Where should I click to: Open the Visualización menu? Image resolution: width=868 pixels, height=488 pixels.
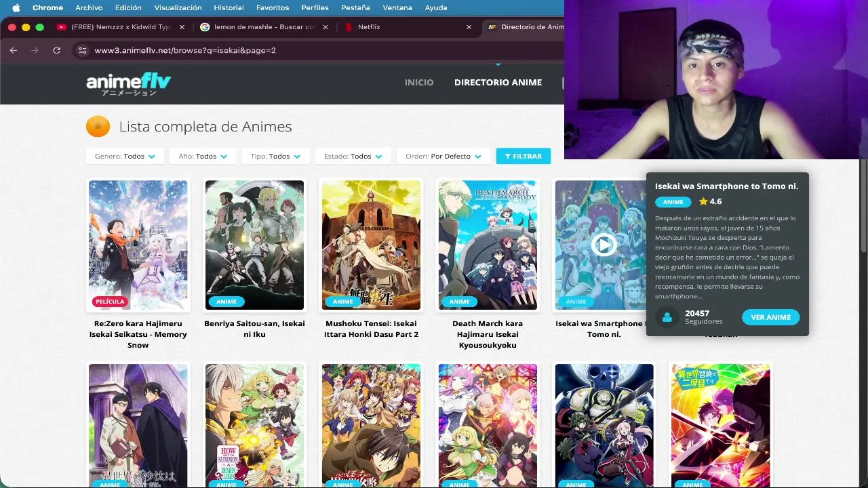(178, 7)
